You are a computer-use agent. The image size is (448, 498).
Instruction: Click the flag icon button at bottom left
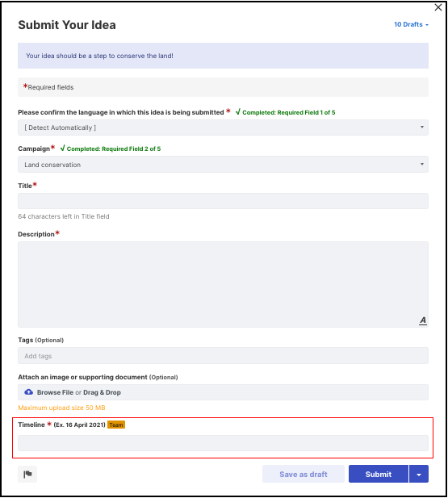pyautogui.click(x=27, y=474)
